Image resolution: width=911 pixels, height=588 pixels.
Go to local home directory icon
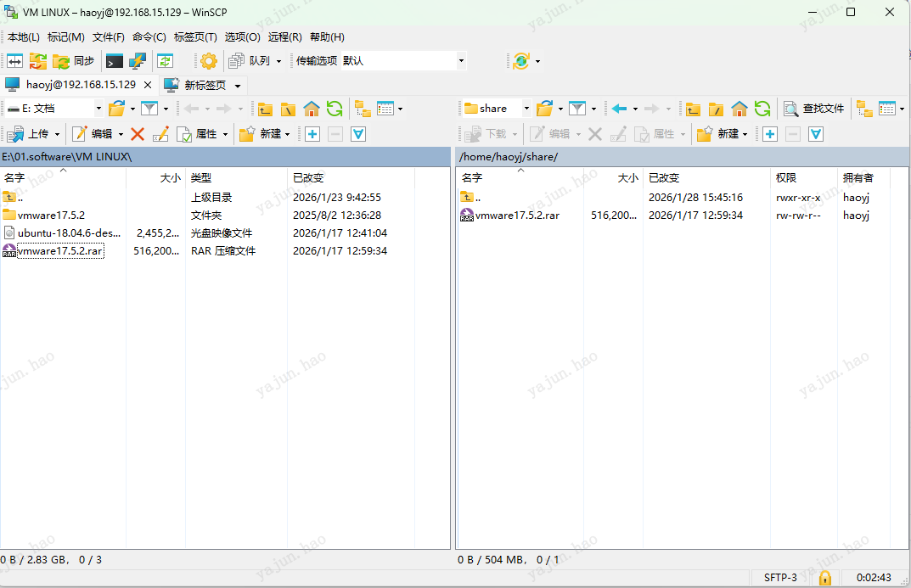pos(312,109)
